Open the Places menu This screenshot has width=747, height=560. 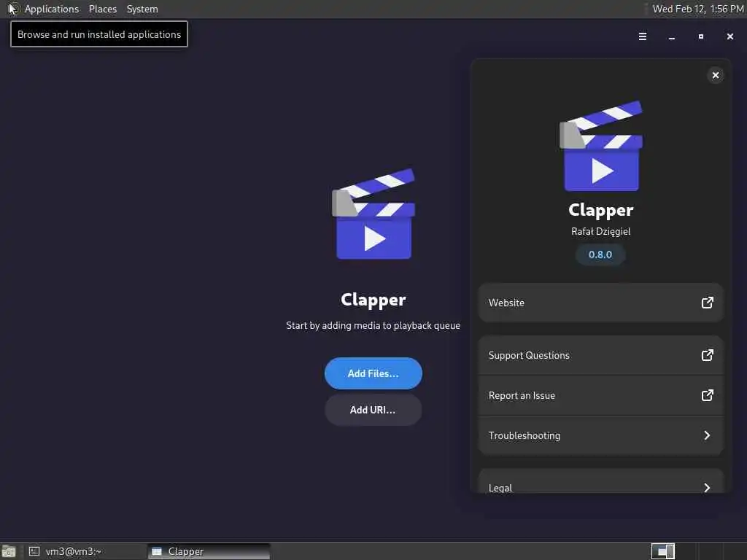point(102,9)
